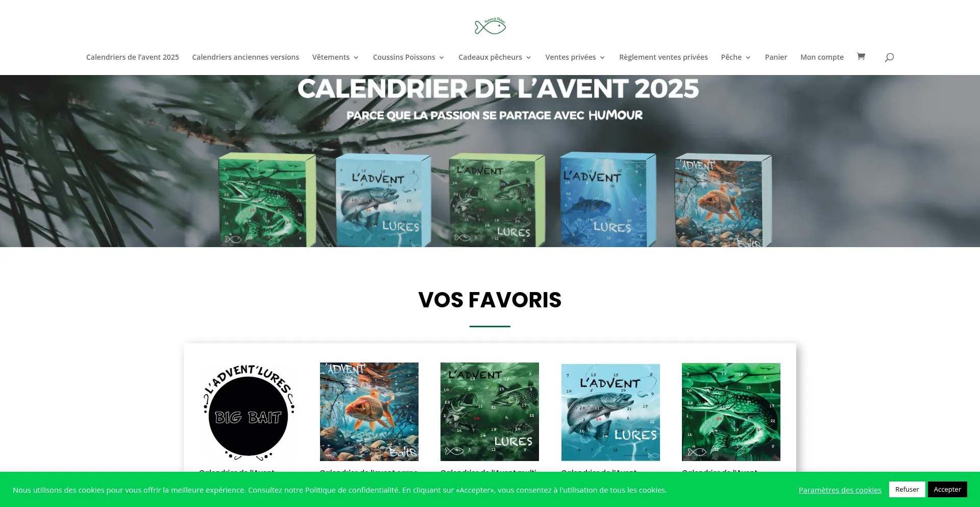Open the search magnifier icon

pyautogui.click(x=889, y=57)
